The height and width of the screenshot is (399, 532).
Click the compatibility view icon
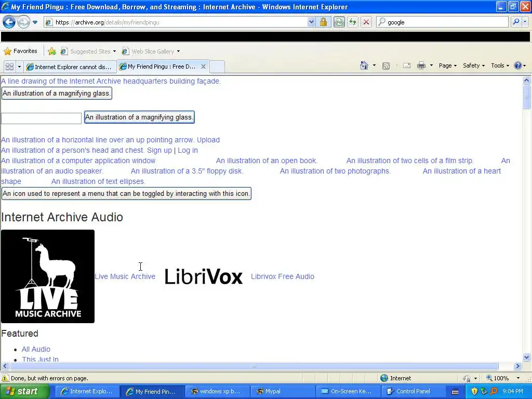coord(339,22)
